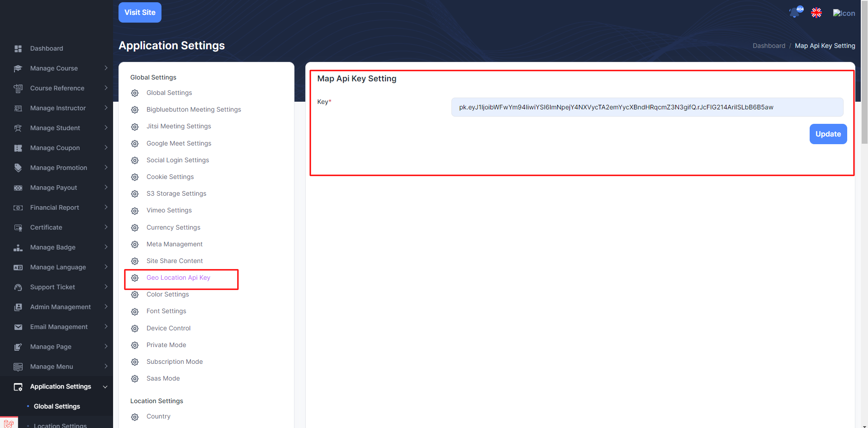Image resolution: width=868 pixels, height=428 pixels.
Task: Expand Manage Course chevron
Action: 106,68
